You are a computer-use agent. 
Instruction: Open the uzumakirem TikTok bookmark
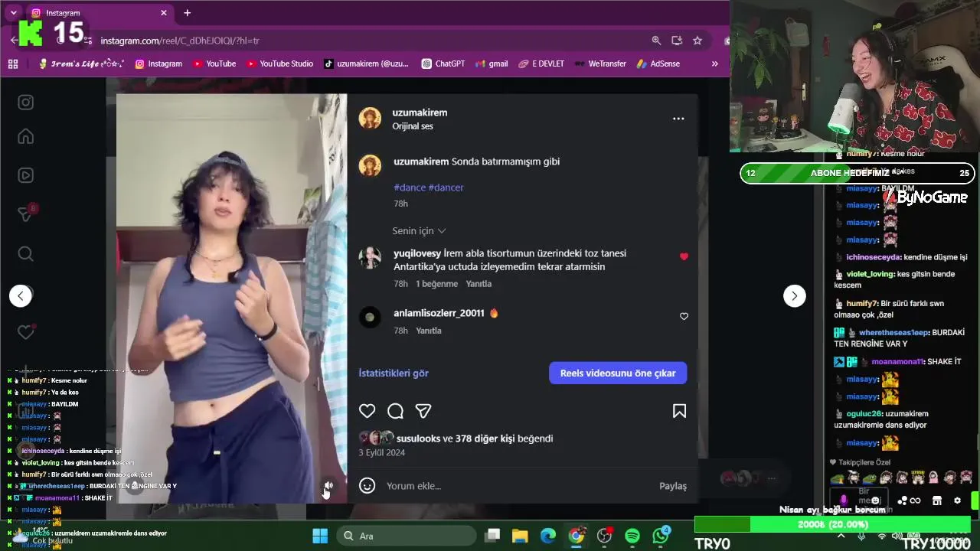(366, 64)
